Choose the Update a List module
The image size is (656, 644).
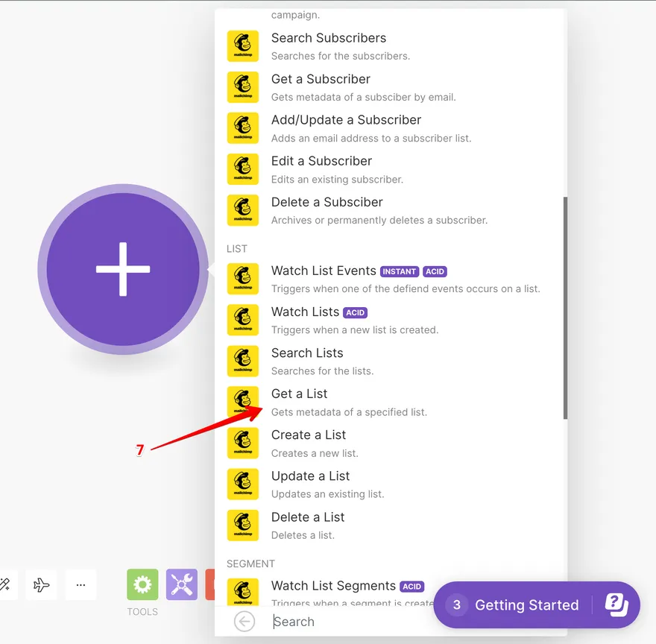point(310,476)
